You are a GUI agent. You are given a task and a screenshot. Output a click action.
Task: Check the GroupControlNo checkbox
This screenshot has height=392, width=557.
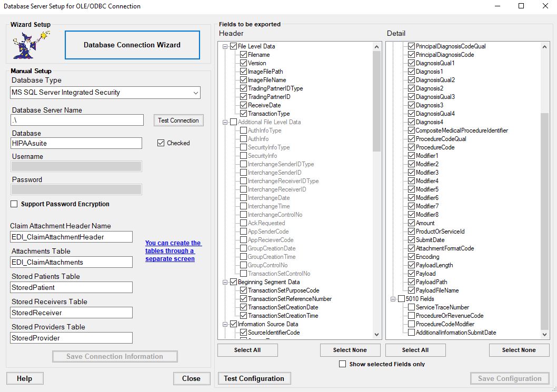pyautogui.click(x=243, y=265)
